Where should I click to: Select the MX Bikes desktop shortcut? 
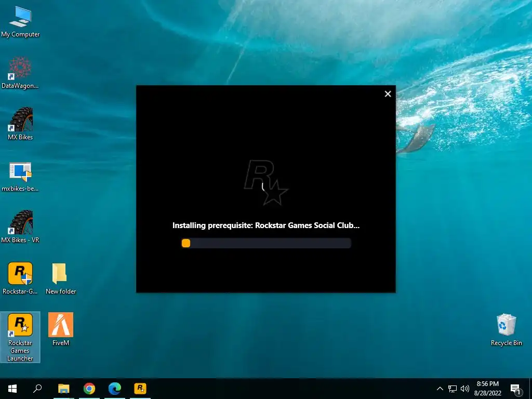point(20,124)
